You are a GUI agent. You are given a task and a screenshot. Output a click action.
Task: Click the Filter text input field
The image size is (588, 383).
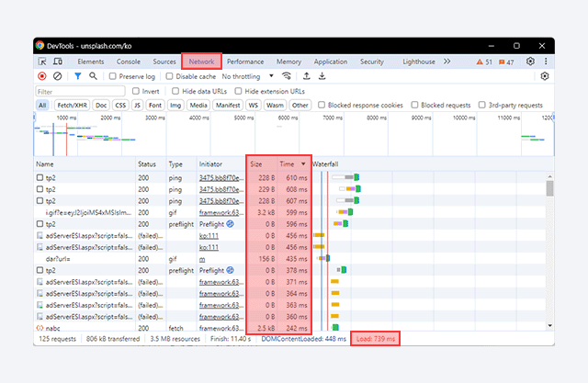80,91
